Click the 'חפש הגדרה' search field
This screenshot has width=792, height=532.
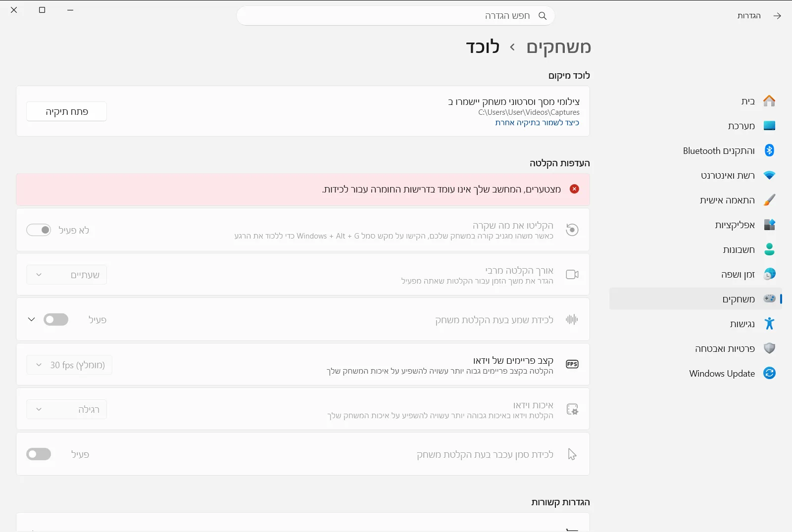(396, 16)
